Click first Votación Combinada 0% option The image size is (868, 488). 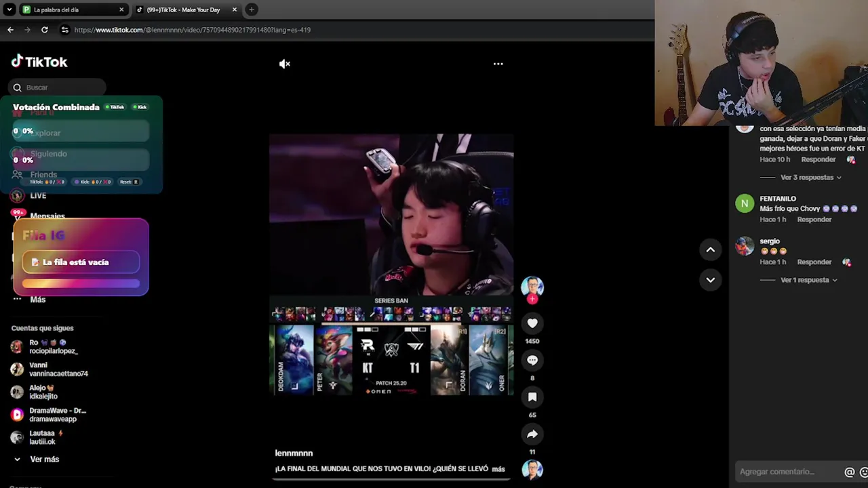[81, 131]
